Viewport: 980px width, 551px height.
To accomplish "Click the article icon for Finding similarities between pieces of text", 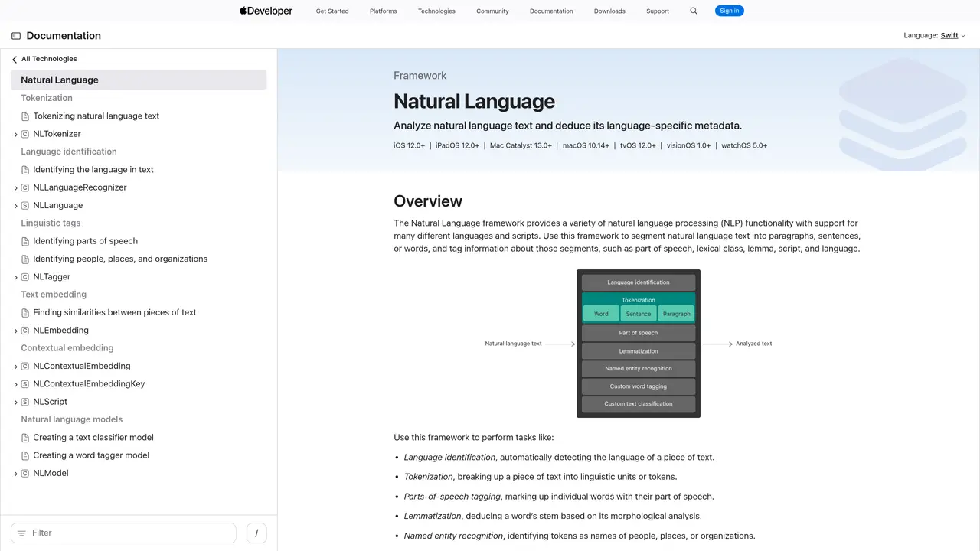I will (25, 312).
